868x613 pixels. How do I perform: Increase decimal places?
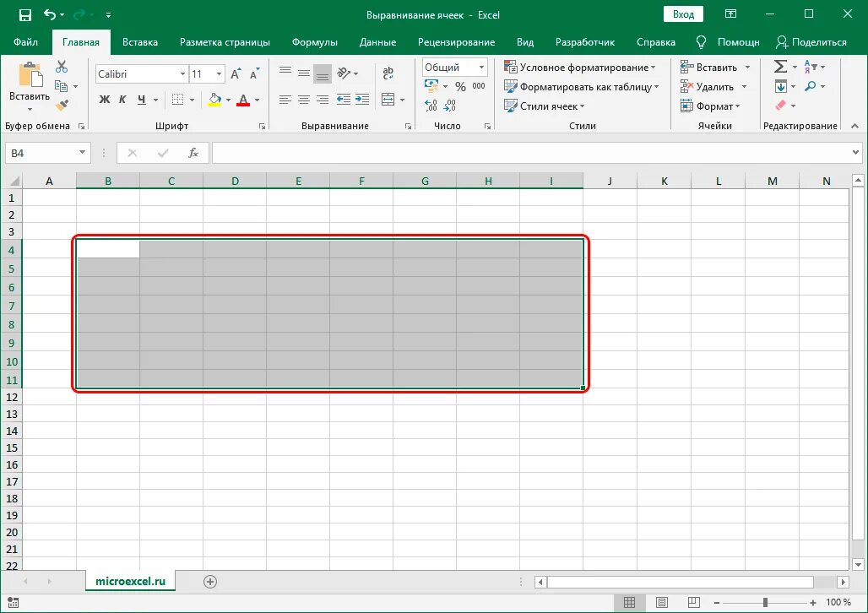[431, 106]
